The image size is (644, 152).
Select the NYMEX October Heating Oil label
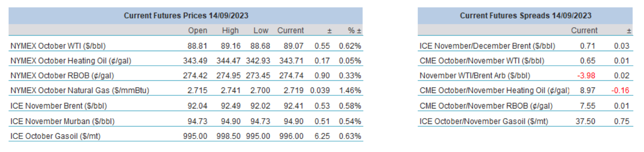click(x=71, y=61)
